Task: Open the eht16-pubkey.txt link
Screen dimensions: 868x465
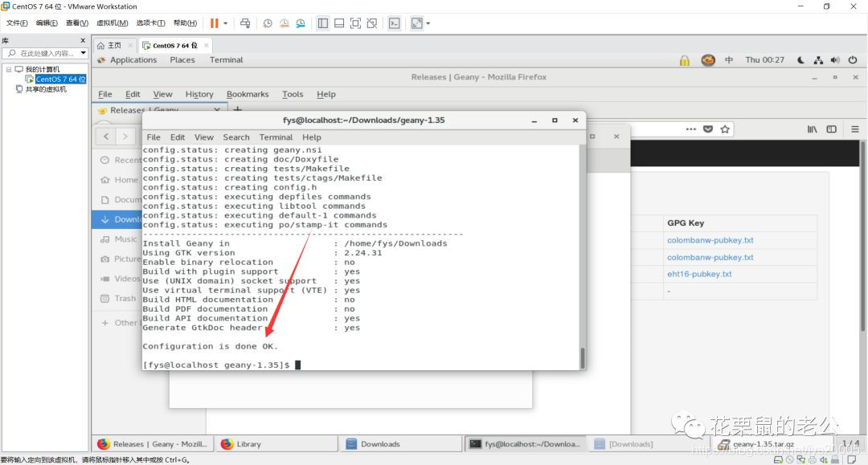Action: [699, 274]
